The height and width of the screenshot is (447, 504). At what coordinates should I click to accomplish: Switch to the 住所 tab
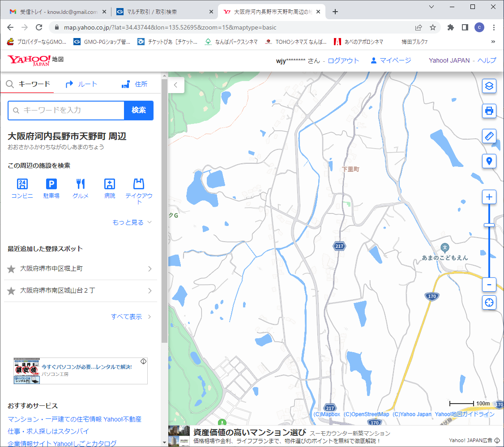click(134, 84)
